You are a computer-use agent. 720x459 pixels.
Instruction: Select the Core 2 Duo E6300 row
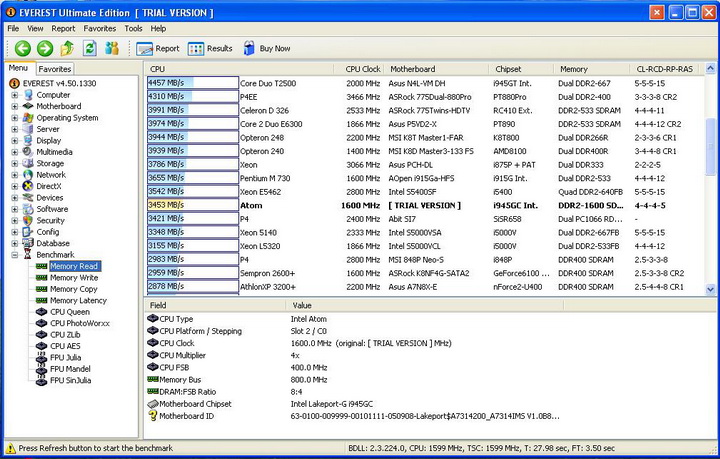click(425, 124)
